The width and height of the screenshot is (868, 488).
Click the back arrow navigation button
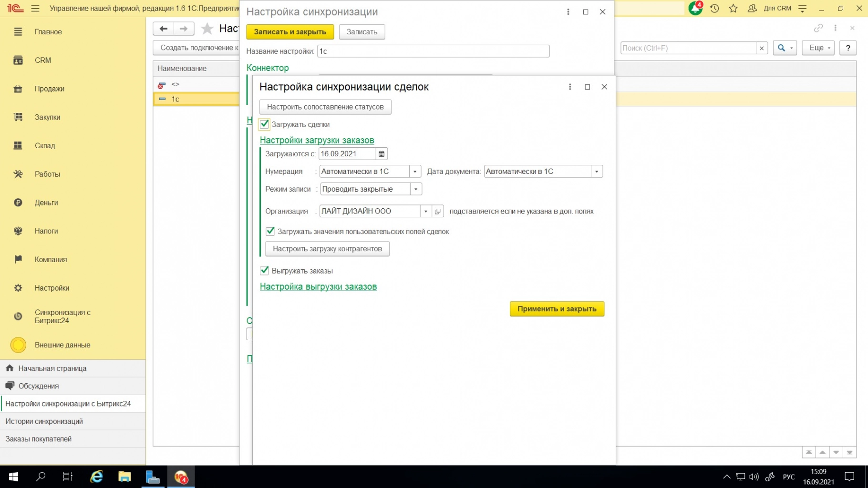(164, 29)
